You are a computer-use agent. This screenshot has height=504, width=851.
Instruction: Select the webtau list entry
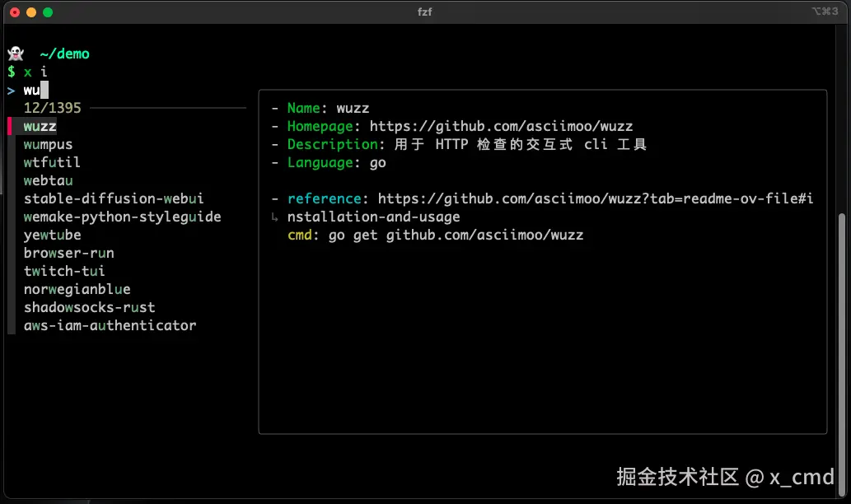click(48, 180)
